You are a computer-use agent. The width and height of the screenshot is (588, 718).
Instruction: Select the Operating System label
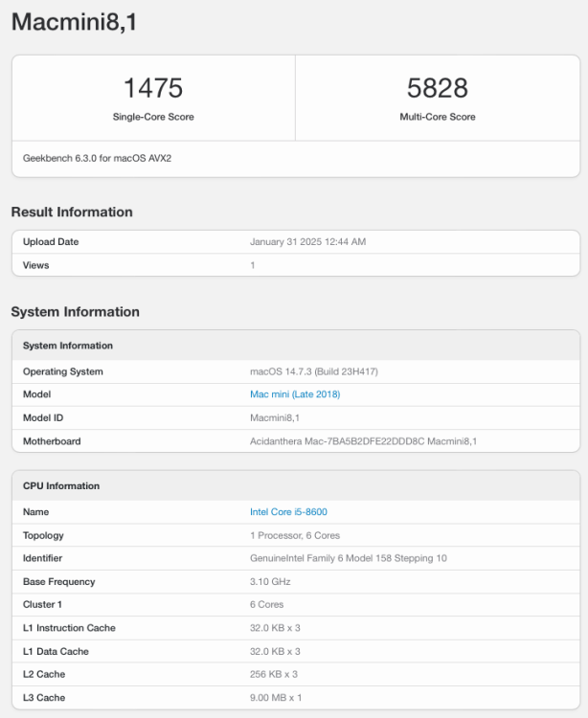pyautogui.click(x=63, y=371)
